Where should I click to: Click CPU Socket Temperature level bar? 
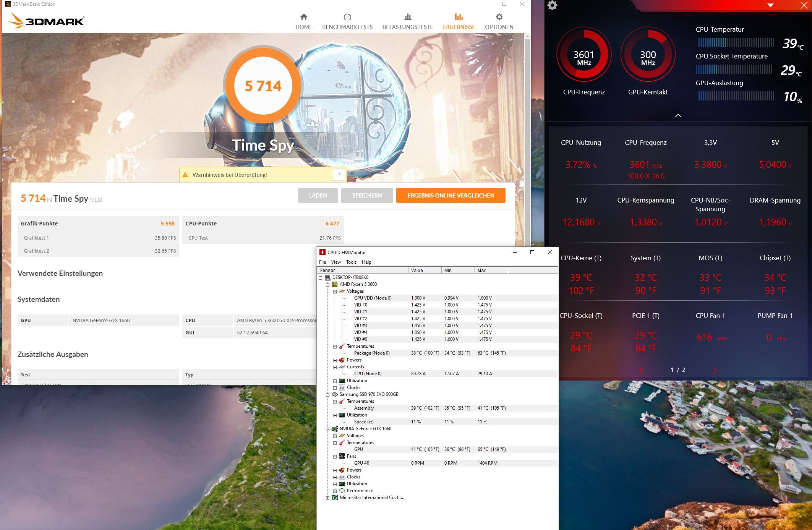[734, 69]
